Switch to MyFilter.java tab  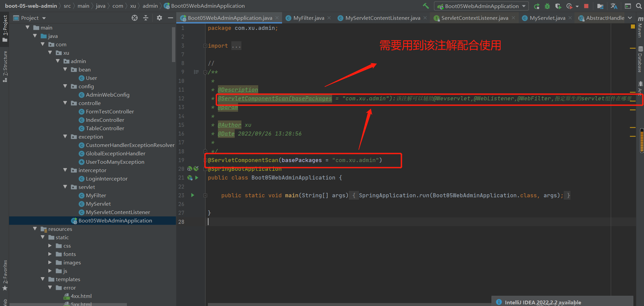click(309, 18)
